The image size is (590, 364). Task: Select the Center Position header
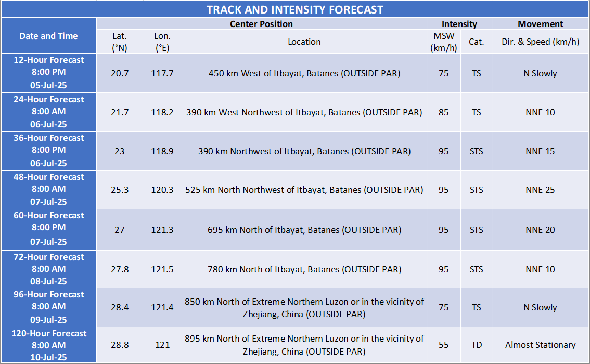tap(261, 24)
